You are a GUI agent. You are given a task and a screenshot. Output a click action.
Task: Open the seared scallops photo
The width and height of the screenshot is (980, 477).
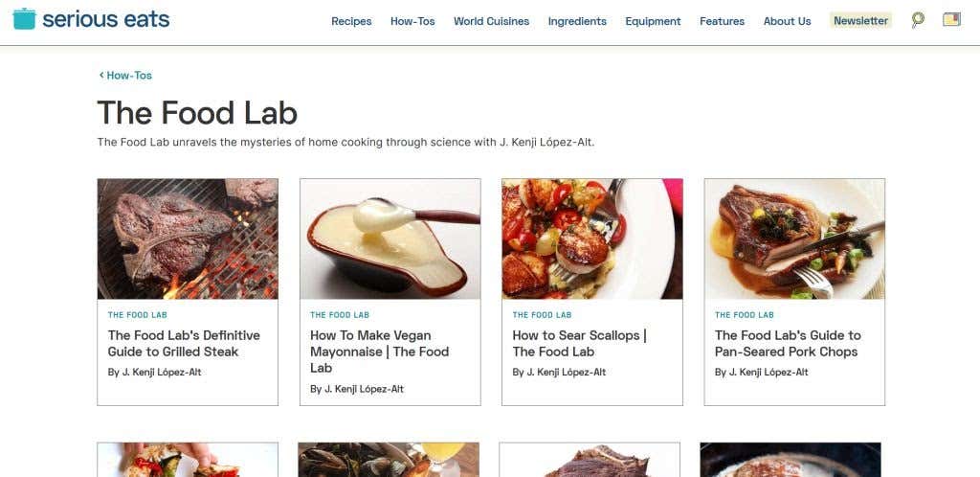[591, 238]
